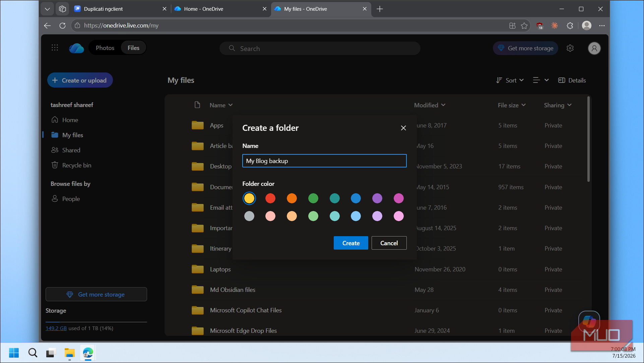Image resolution: width=644 pixels, height=363 pixels.
Task: Open browser settings and more menu
Action: tap(602, 25)
